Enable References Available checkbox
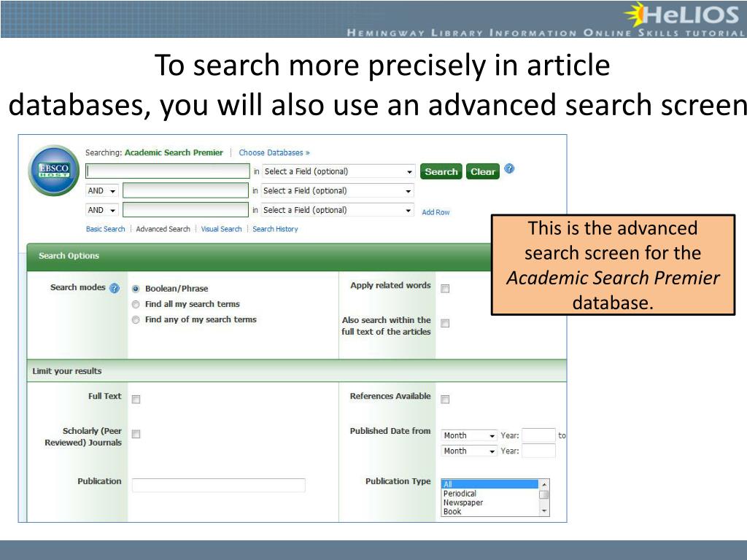 pyautogui.click(x=445, y=399)
